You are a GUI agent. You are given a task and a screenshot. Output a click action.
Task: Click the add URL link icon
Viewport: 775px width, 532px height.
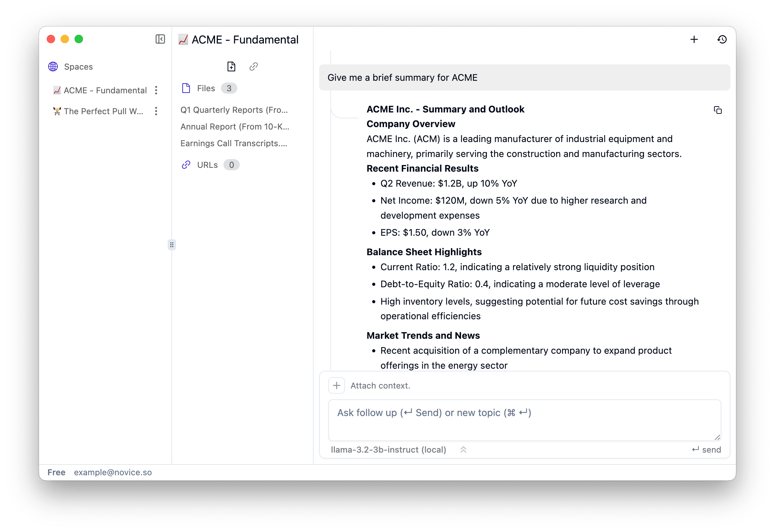point(254,66)
